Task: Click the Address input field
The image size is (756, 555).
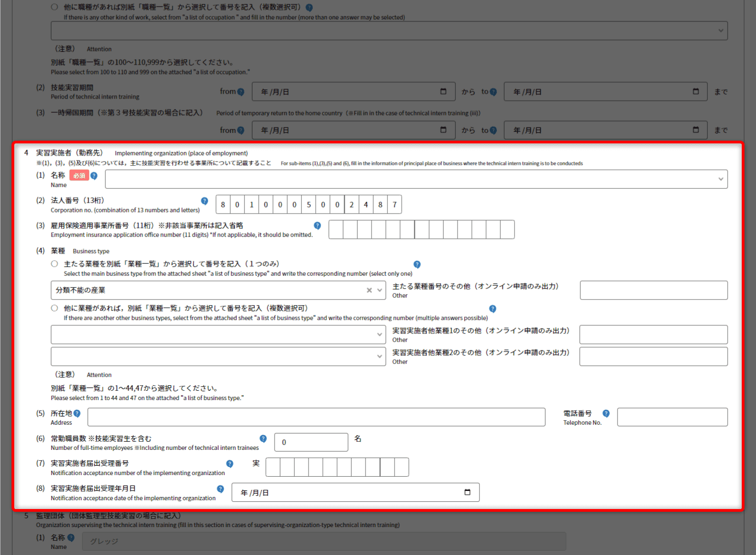Action: [x=316, y=417]
